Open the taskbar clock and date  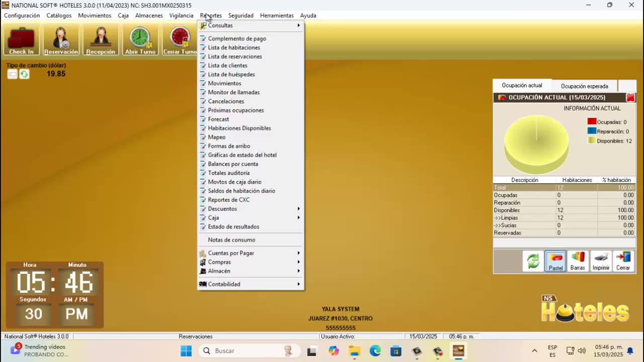pos(609,351)
